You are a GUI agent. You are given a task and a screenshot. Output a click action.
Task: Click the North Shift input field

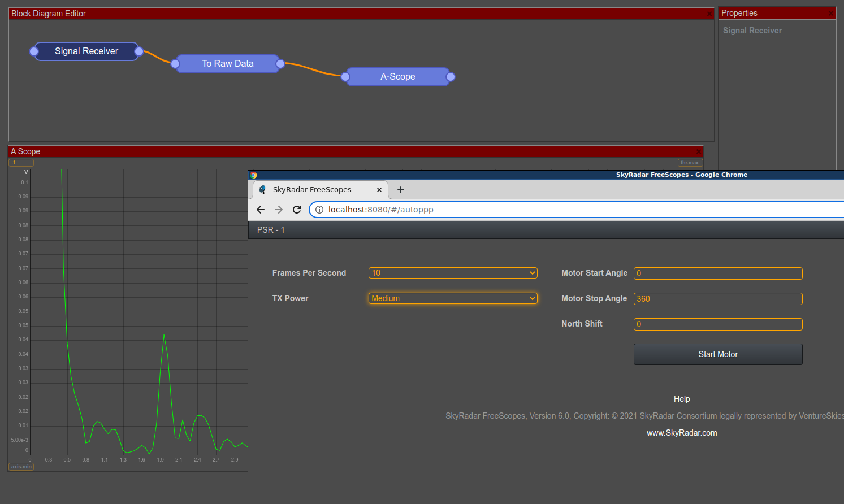[718, 324]
